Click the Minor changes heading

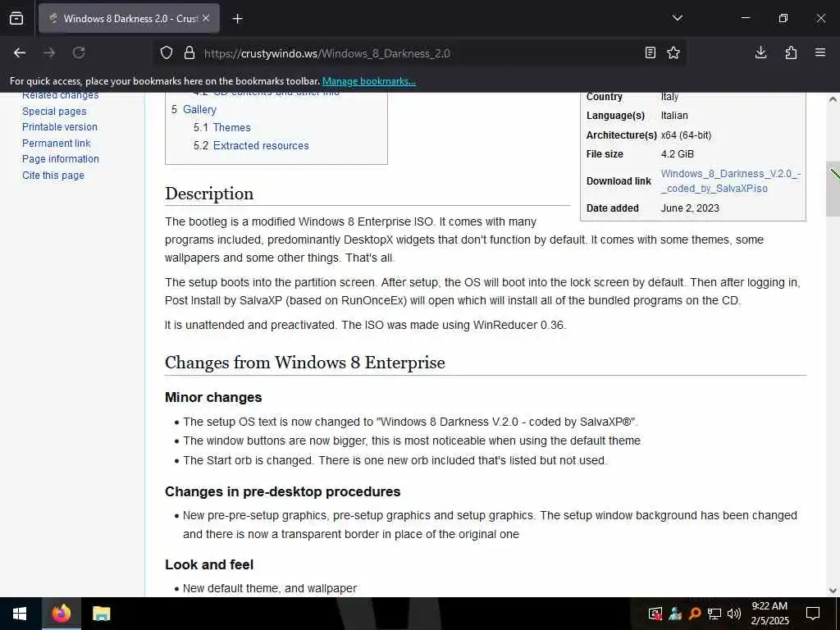[213, 398]
